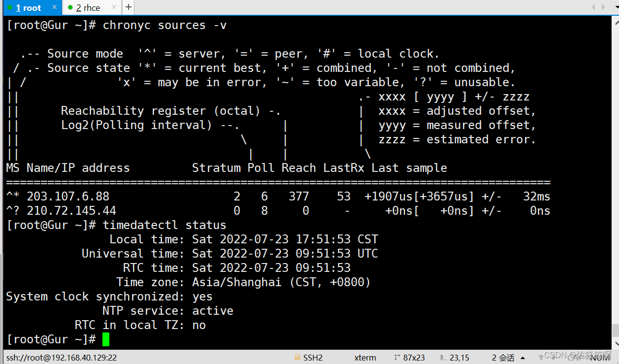Click "System clock synchronized: yes" line
Screen dimensions: 619x364
click(x=109, y=297)
